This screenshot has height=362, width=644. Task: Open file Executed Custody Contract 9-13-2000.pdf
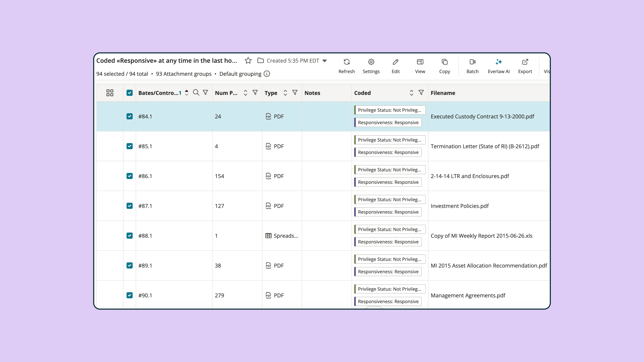coord(482,116)
